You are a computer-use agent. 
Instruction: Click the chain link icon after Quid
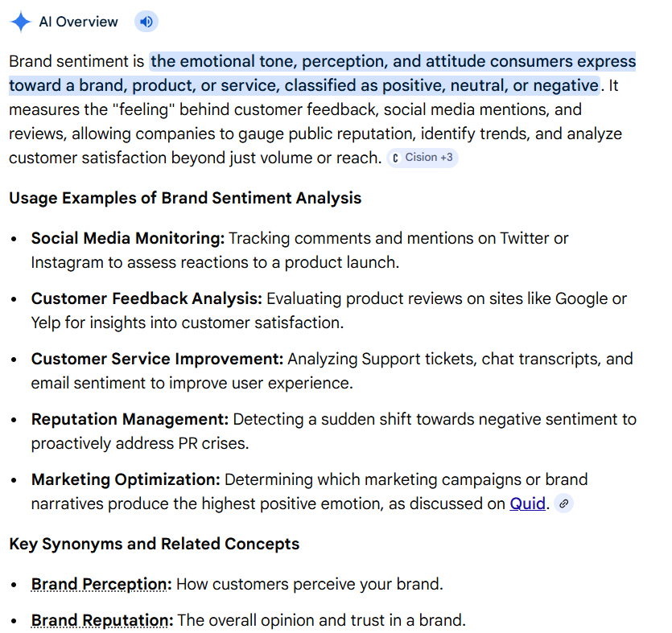564,504
